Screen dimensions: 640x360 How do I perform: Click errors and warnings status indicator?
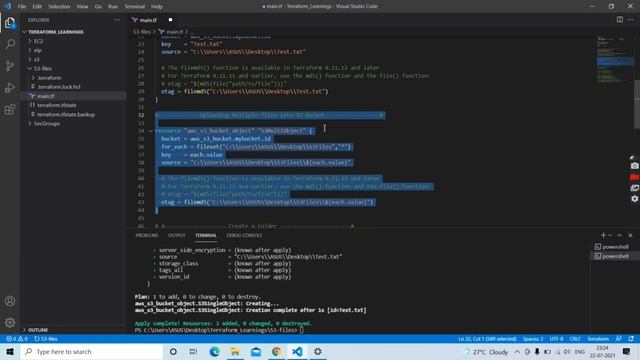click(x=17, y=339)
